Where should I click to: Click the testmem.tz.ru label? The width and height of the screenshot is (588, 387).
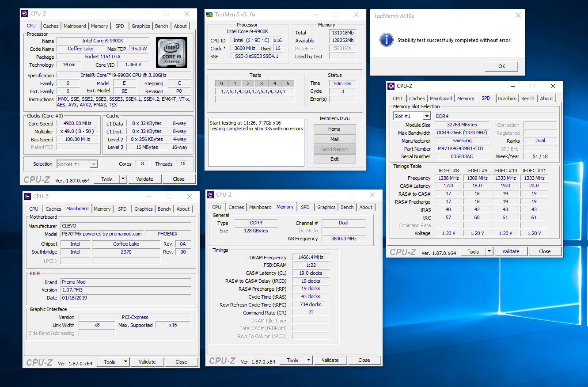click(x=334, y=119)
